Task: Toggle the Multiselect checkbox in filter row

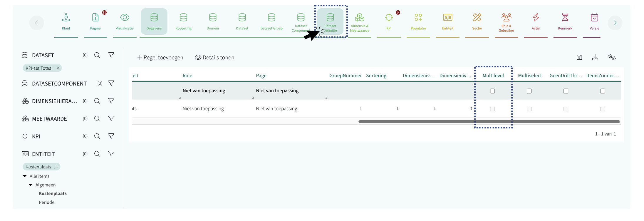Action: (529, 91)
